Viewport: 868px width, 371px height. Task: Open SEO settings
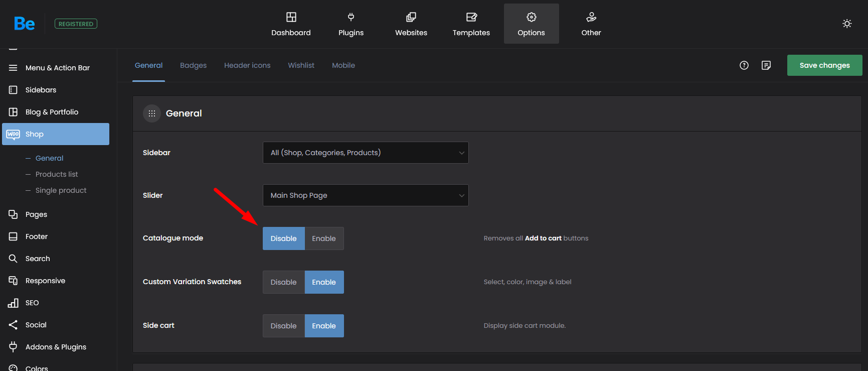(56, 303)
